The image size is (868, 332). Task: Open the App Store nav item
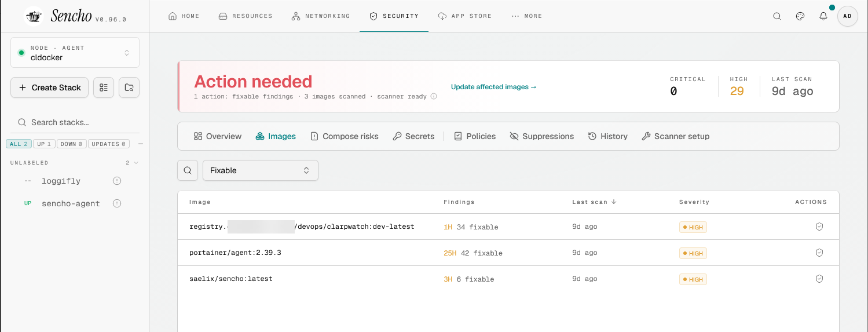point(464,16)
